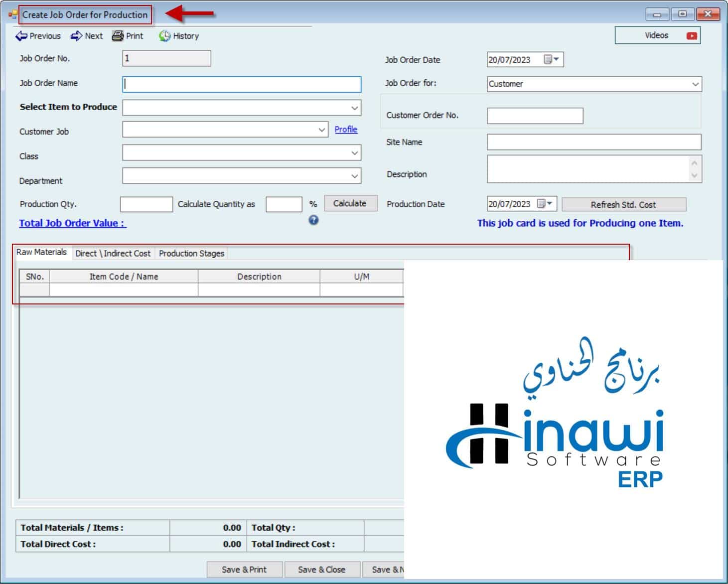Click first row Description grid cell
Viewport: 728px width, 584px height.
pyautogui.click(x=259, y=290)
